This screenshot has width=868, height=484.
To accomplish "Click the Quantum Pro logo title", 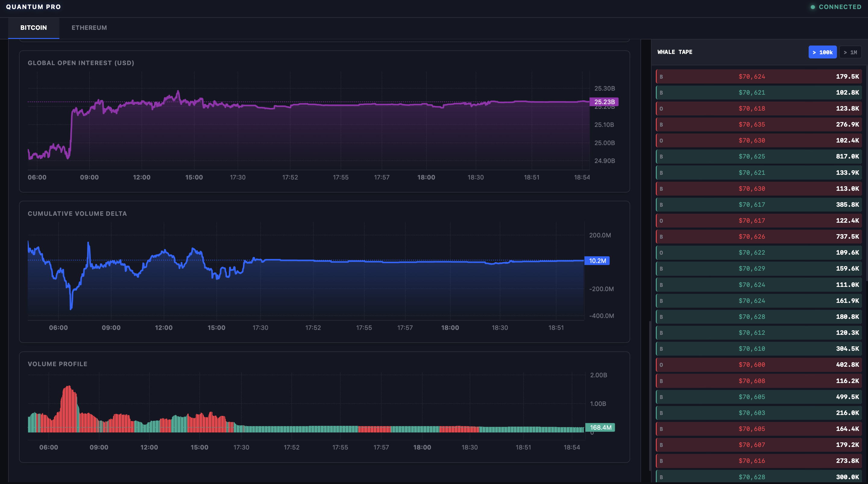I will point(33,7).
